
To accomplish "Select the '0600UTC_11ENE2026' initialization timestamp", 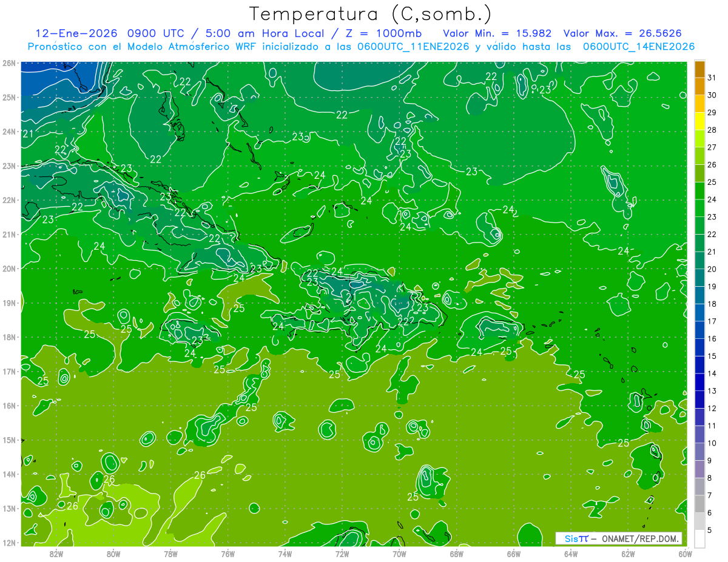I will pos(414,47).
